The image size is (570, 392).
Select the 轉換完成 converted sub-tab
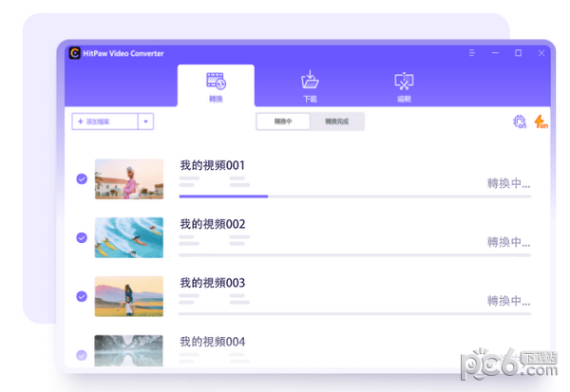(x=337, y=121)
